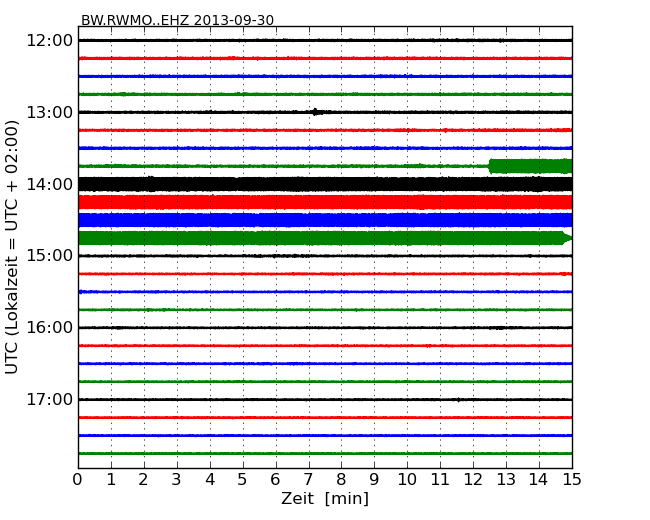
Task: Click x-axis tick label 2
Action: 143,480
